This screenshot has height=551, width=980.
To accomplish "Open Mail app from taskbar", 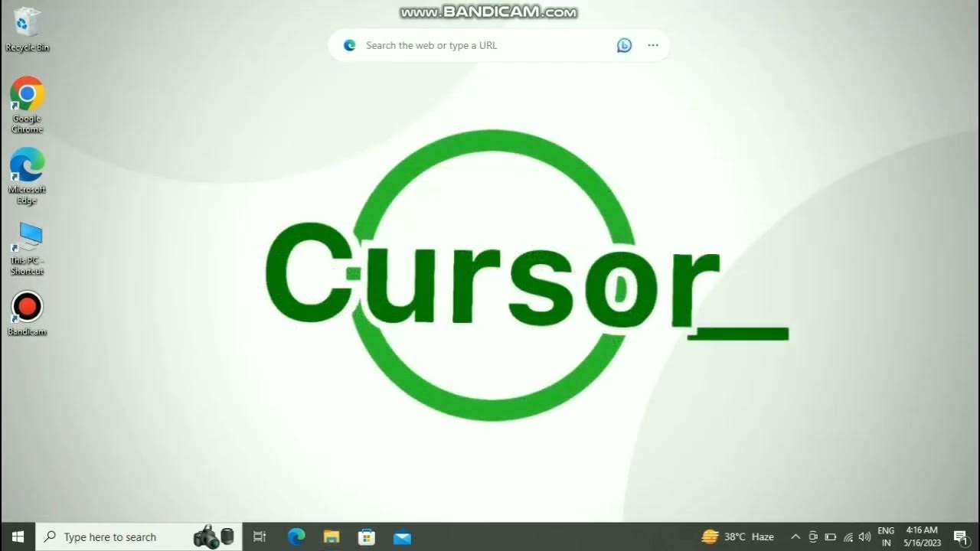I will point(402,536).
